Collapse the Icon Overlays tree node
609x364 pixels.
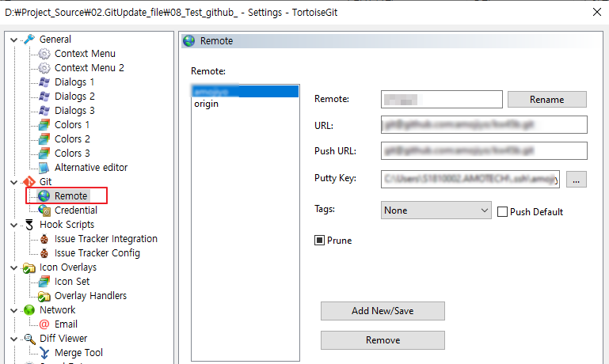[14, 267]
